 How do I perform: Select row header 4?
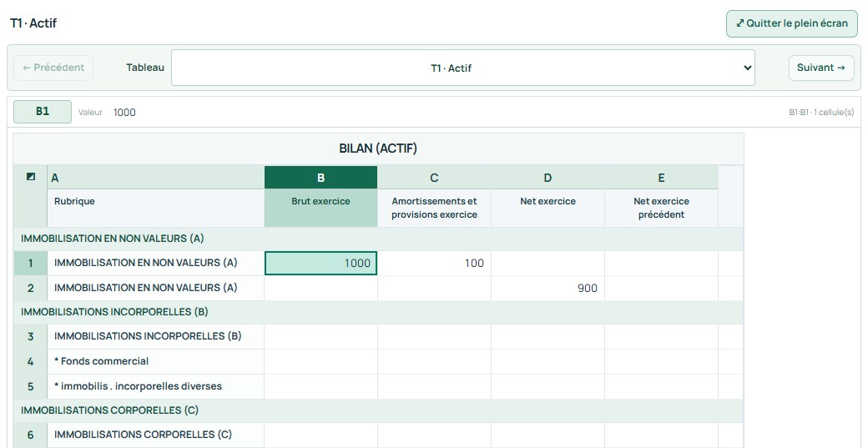[30, 362]
